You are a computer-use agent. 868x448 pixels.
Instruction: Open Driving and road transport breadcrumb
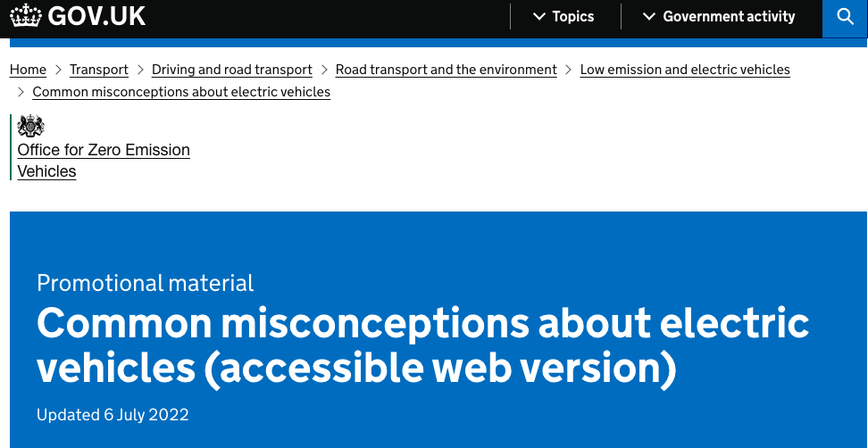point(232,70)
